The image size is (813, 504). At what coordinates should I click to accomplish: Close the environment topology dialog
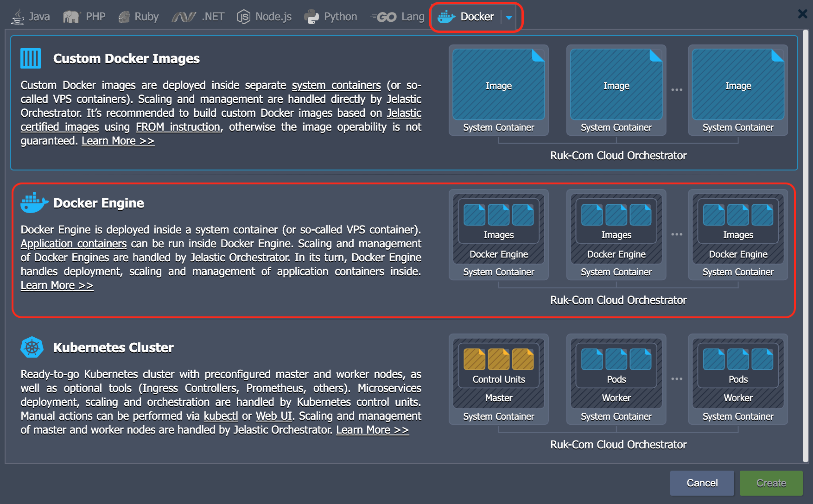coord(802,13)
